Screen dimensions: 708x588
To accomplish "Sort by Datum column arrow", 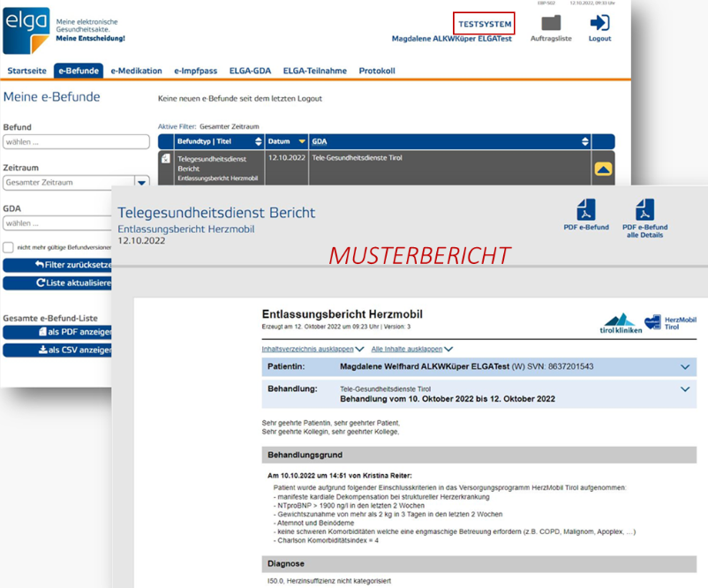I will (302, 141).
